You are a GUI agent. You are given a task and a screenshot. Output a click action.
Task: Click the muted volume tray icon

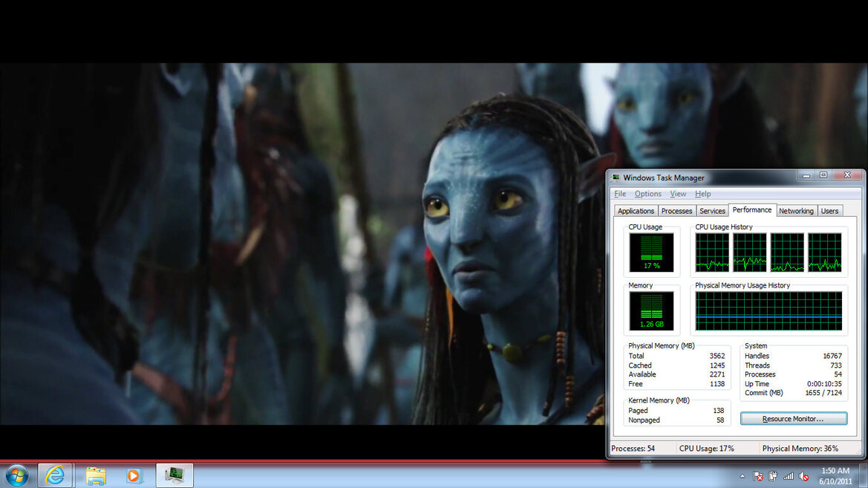804,476
